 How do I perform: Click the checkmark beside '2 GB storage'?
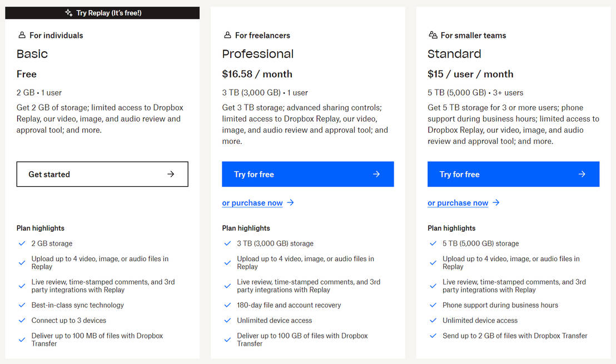pyautogui.click(x=22, y=243)
